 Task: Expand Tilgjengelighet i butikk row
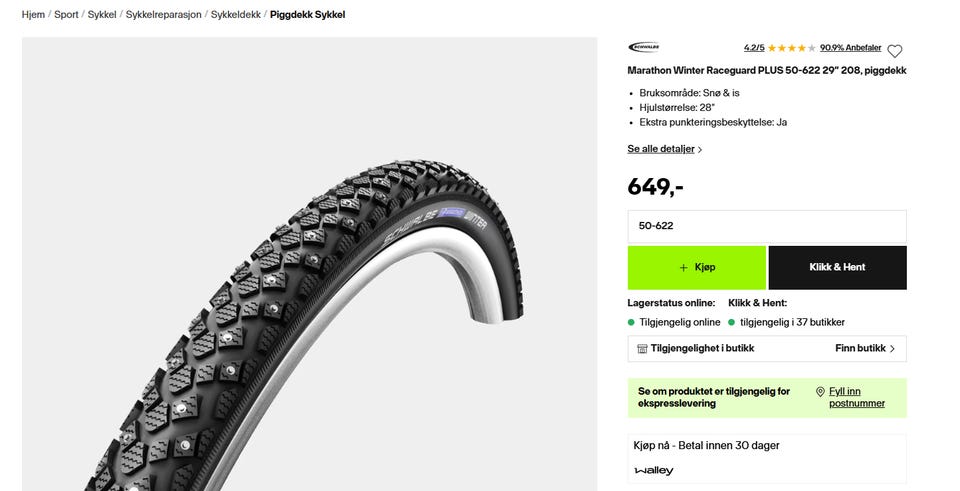pos(767,348)
